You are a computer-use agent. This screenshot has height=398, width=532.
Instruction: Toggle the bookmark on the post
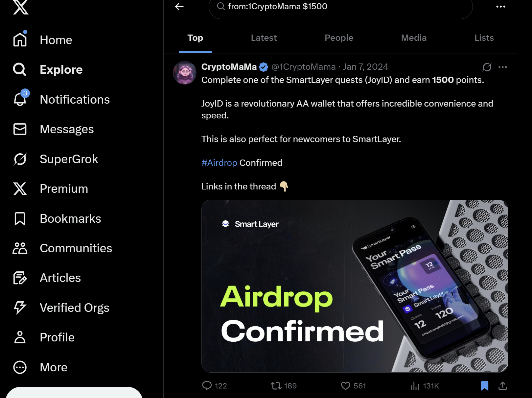[x=484, y=386]
